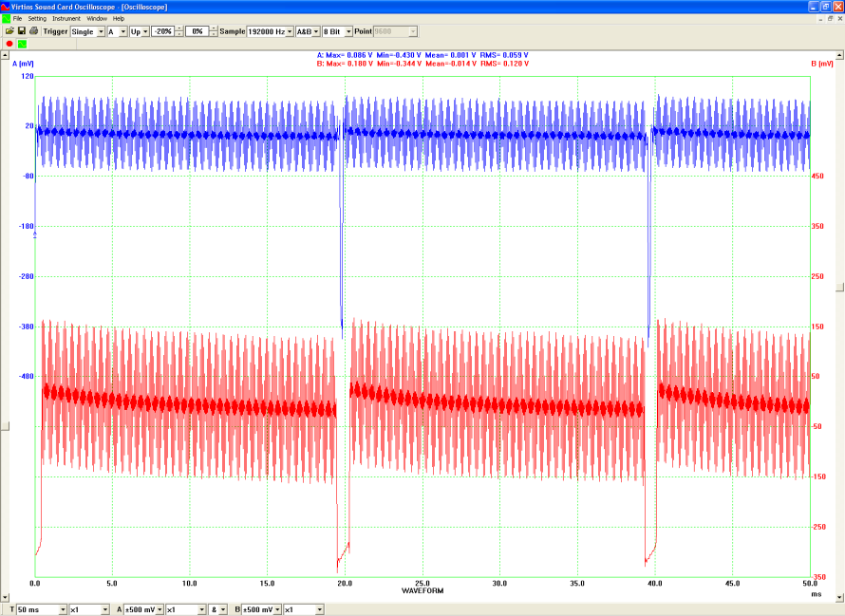Click the left scrollbar down arrow

click(x=5, y=598)
